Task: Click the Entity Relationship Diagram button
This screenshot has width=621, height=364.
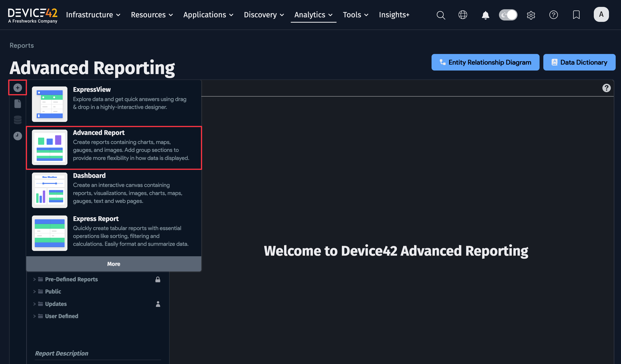Action: coord(485,62)
